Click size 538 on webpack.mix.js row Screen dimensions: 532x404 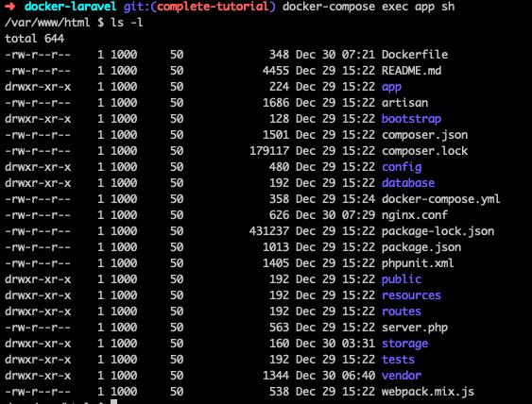click(280, 392)
